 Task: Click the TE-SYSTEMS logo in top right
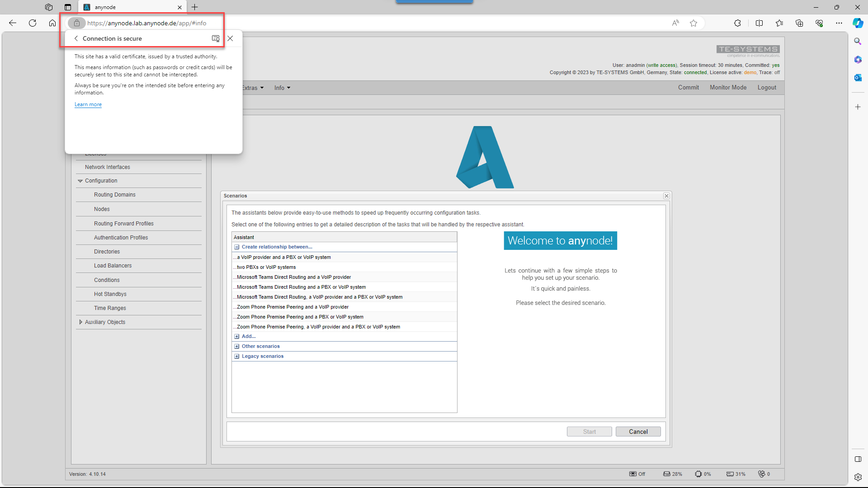748,49
